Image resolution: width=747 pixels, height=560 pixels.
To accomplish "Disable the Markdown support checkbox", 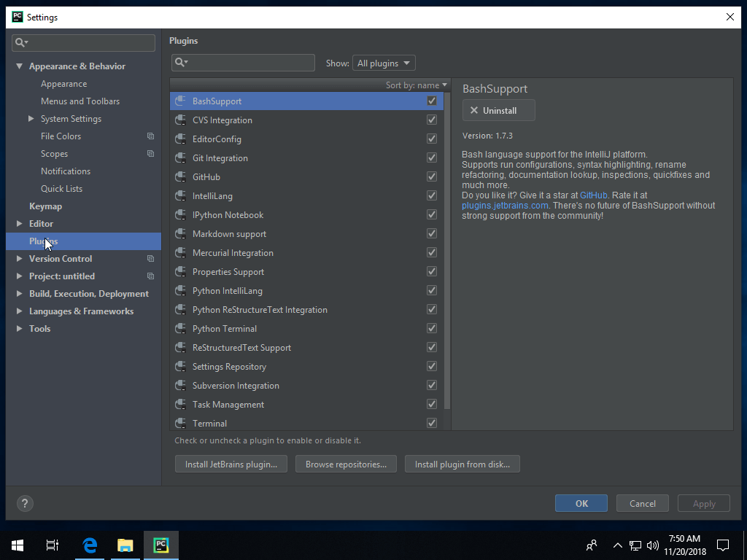I will coord(432,234).
